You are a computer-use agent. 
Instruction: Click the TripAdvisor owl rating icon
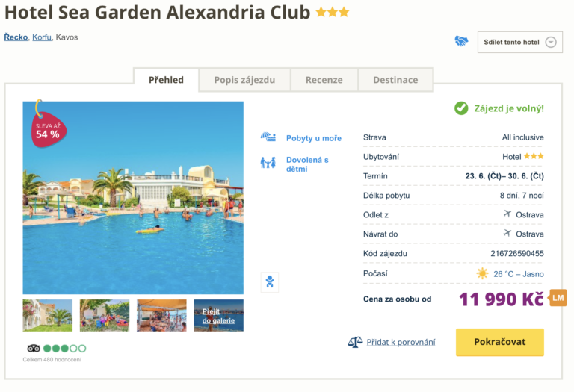click(x=33, y=348)
